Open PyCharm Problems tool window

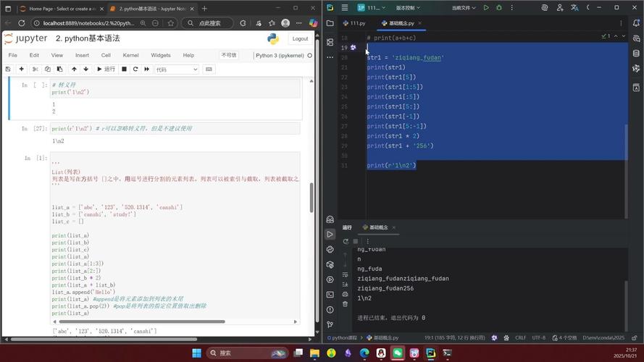pos(330,310)
